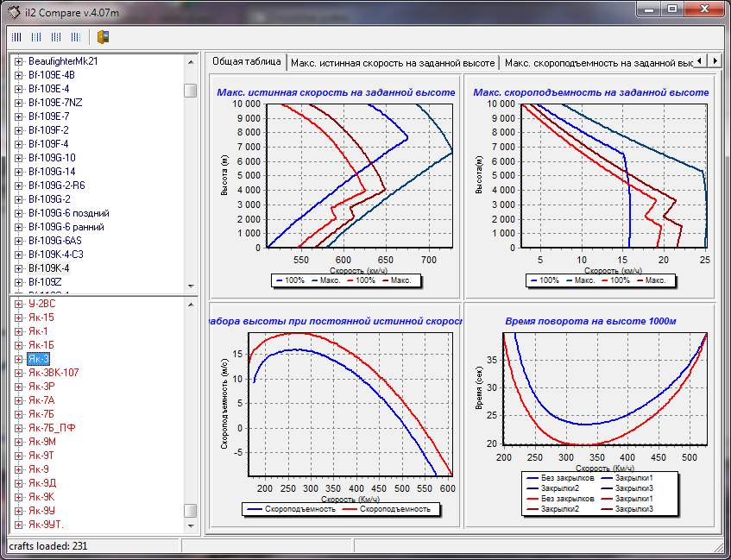Open the Общая таблица tab
Screen dimensions: 731x560
247,62
